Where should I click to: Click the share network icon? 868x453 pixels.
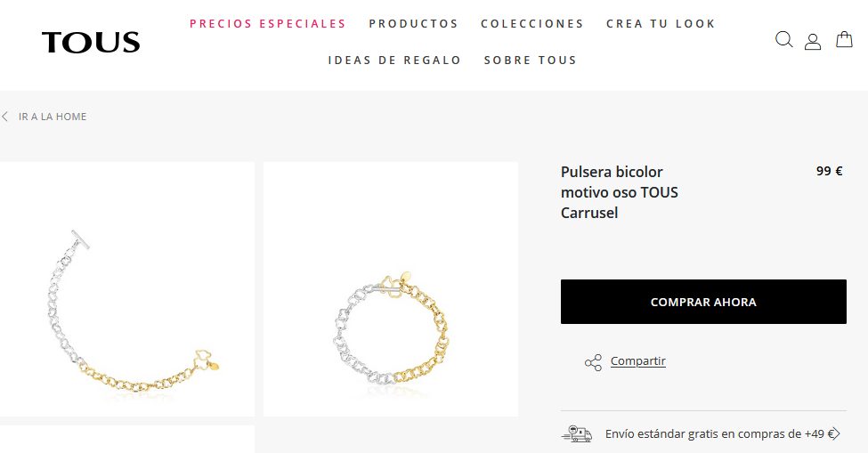(593, 363)
